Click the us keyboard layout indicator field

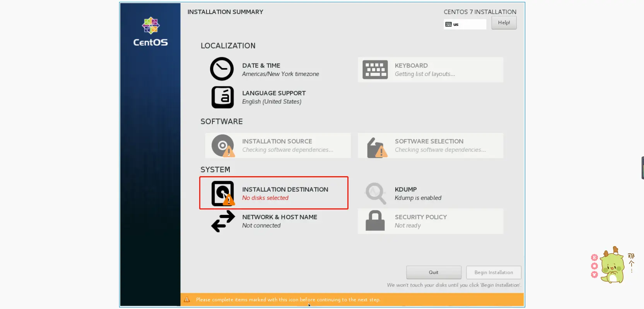(465, 24)
